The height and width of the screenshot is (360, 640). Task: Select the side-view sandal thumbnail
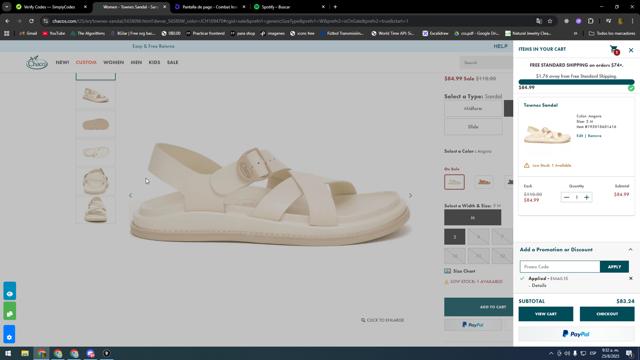coord(96,96)
